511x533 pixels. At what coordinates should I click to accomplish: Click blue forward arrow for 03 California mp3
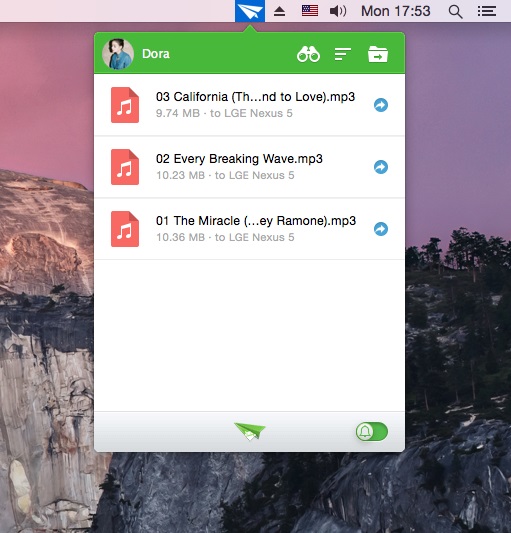coord(381,105)
